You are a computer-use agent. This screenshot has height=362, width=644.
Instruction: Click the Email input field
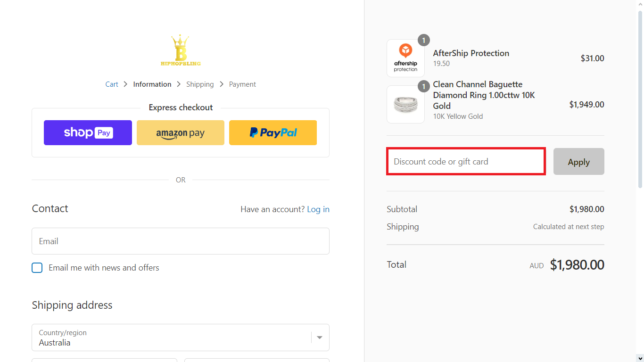coord(180,241)
